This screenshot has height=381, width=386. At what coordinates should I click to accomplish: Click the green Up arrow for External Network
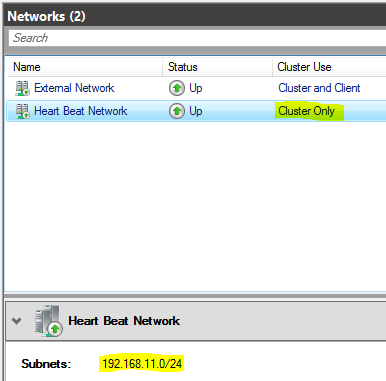point(177,88)
